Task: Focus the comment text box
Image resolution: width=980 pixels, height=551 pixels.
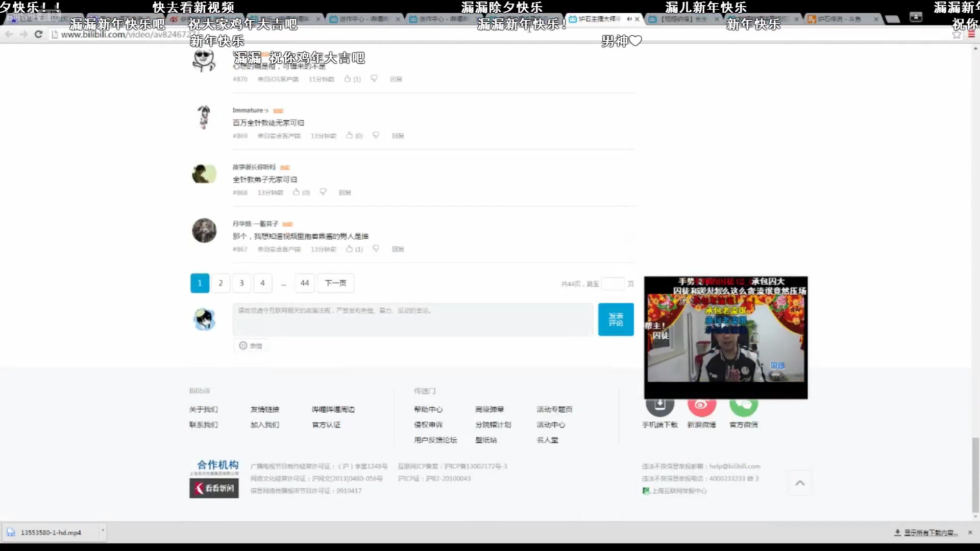Action: [x=413, y=319]
